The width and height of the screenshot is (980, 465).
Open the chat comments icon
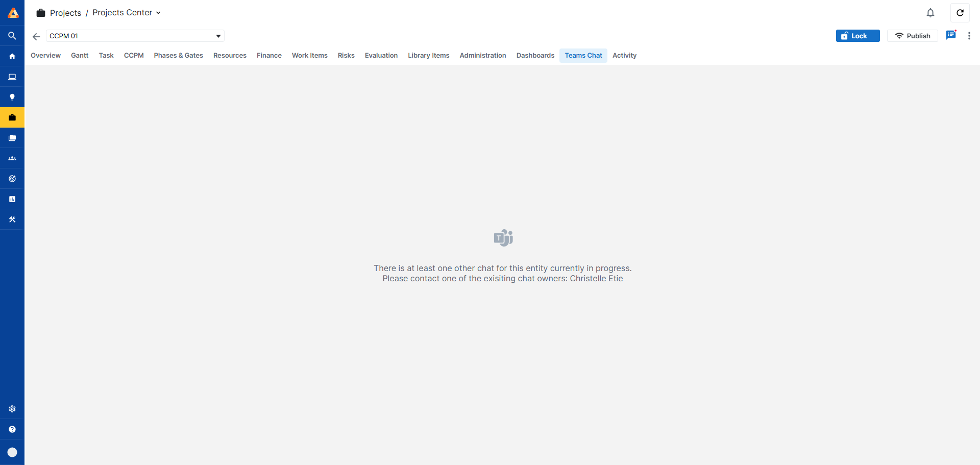[x=950, y=35]
